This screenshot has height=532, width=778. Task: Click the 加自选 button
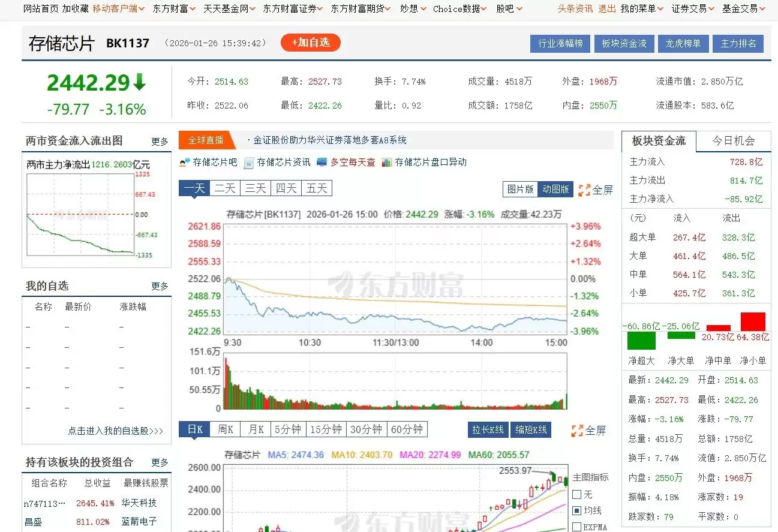click(x=311, y=43)
